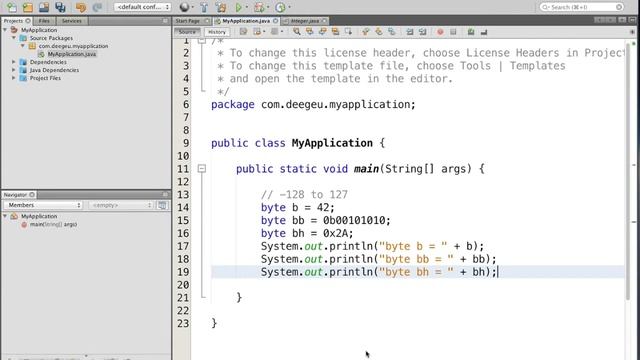The image size is (640, 360).
Task: Click the Build Project hammer icon
Action: tap(204, 7)
